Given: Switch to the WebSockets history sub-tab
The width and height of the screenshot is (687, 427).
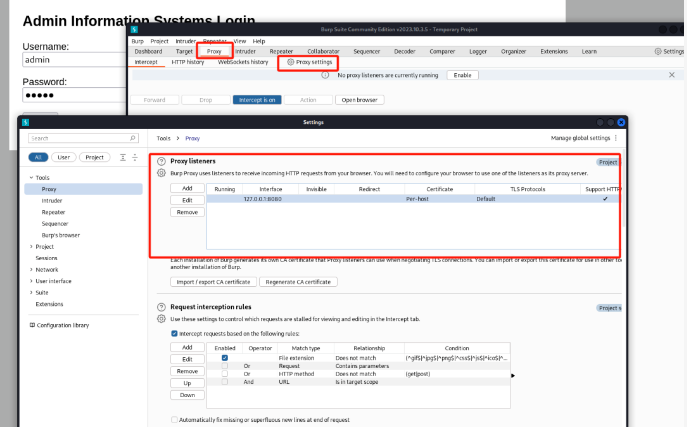Looking at the screenshot, I should (x=243, y=62).
